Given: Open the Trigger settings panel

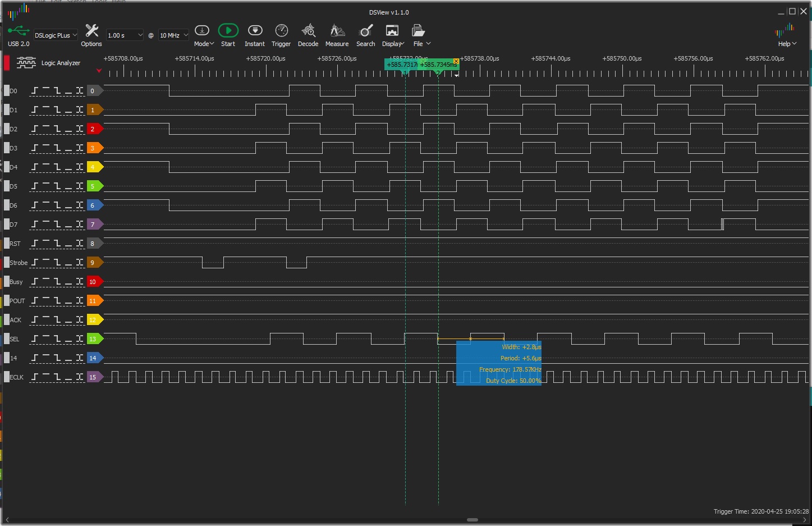Looking at the screenshot, I should [281, 35].
